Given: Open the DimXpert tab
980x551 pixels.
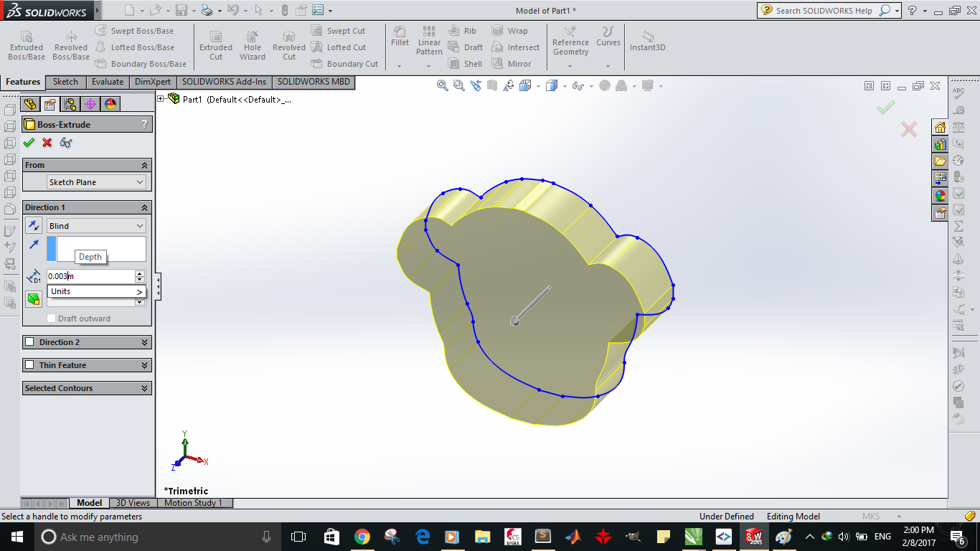Looking at the screenshot, I should pos(153,82).
